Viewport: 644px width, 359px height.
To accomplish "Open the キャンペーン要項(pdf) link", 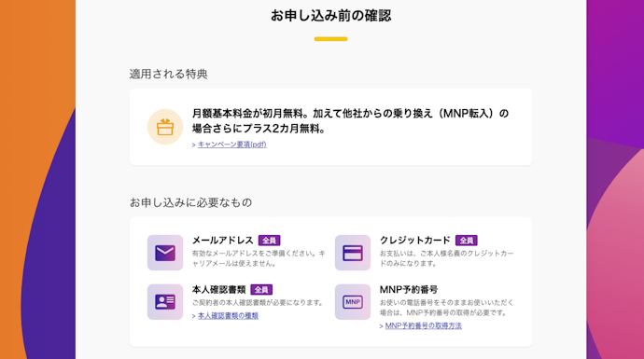I will click(x=231, y=145).
